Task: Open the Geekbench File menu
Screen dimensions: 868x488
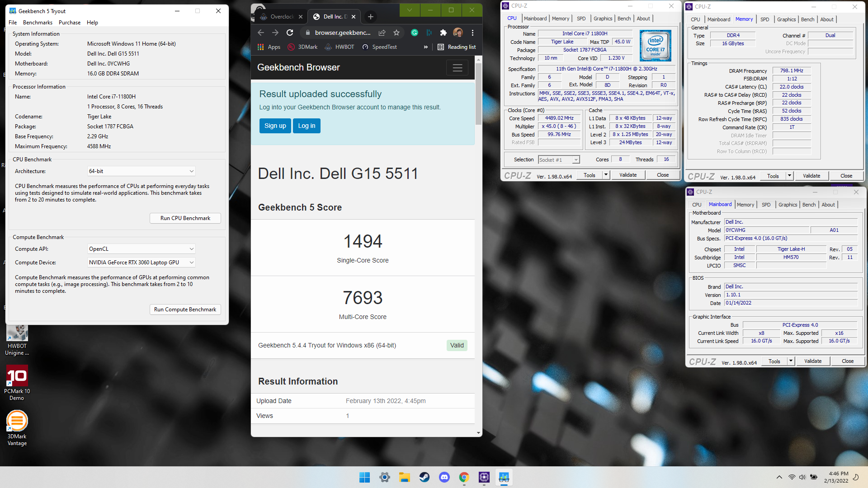Action: (13, 23)
